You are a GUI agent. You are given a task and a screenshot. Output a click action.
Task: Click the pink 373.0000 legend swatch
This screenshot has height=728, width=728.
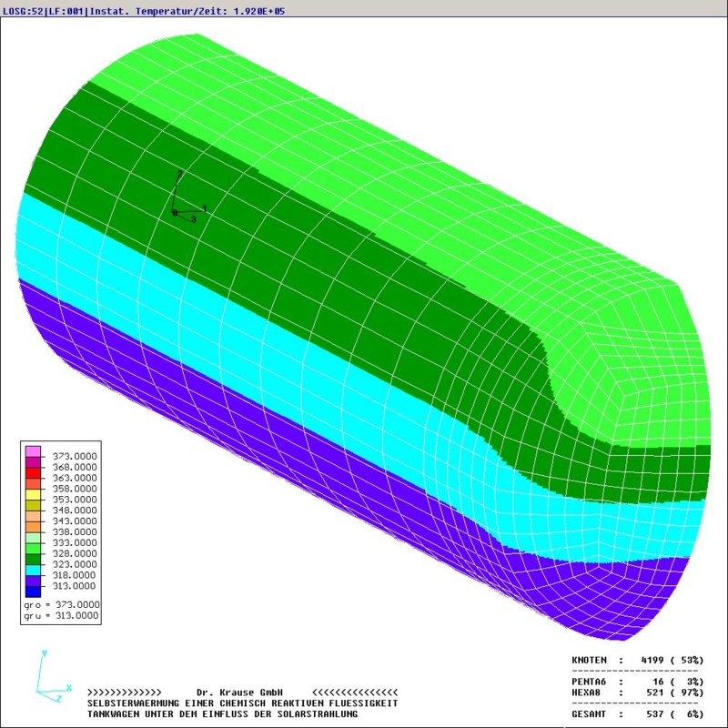pos(33,451)
